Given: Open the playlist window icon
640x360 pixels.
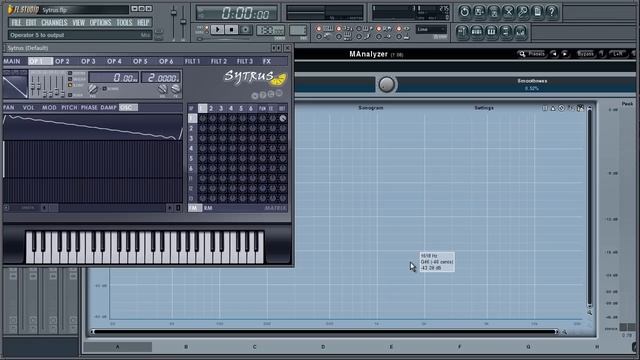Looking at the screenshot, I should click(x=462, y=32).
